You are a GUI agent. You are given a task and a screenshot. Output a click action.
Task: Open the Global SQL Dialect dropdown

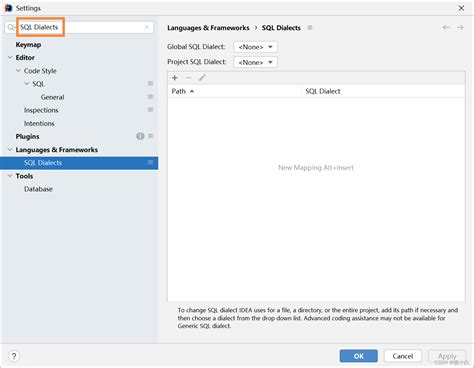pos(255,47)
